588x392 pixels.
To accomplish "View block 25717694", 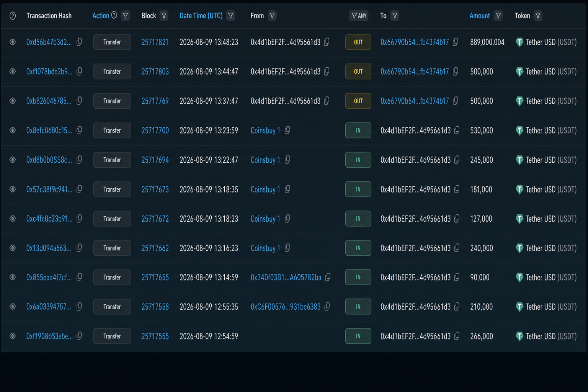I will point(155,160).
